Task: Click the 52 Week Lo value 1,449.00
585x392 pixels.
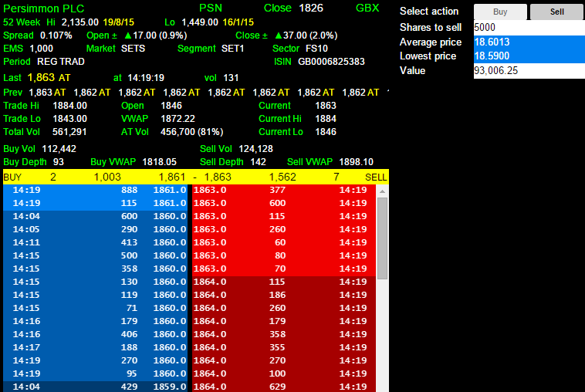Action: (200, 22)
